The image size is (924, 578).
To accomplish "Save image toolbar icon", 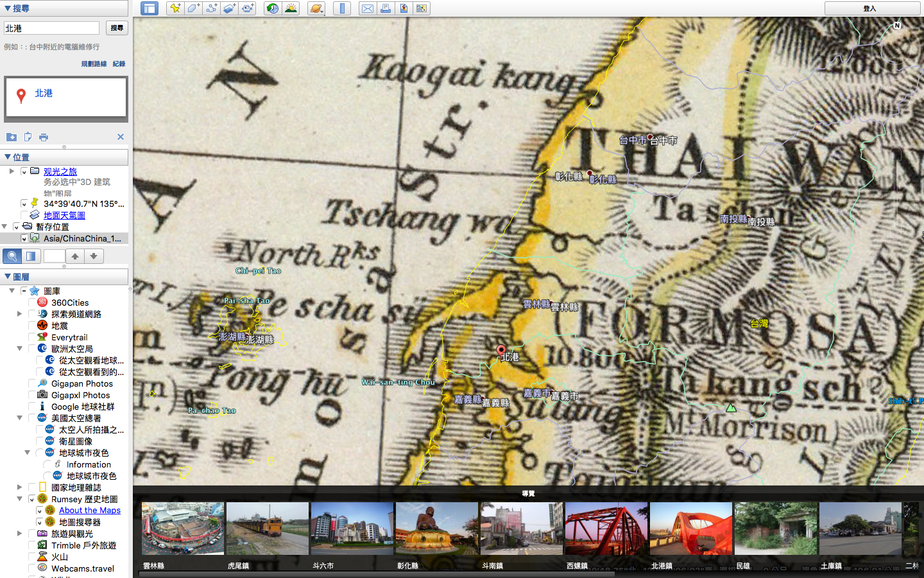I will pyautogui.click(x=404, y=8).
